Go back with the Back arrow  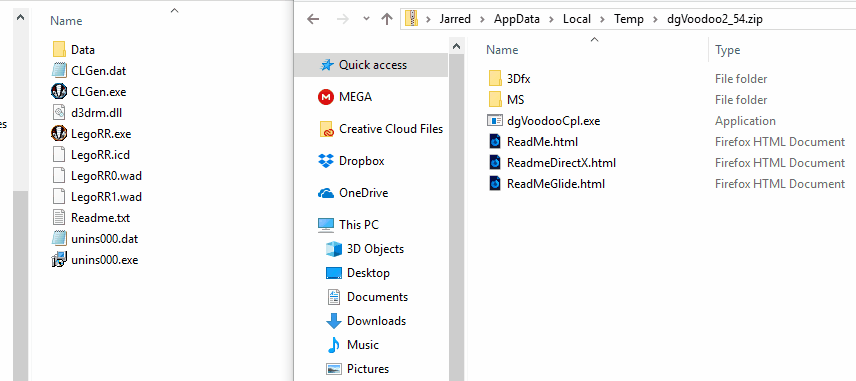click(313, 19)
